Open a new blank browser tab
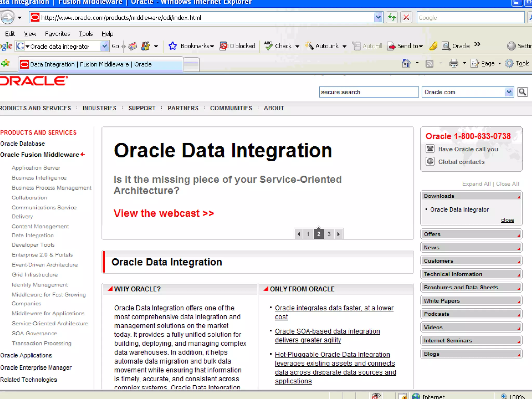The width and height of the screenshot is (532, 399). 191,64
